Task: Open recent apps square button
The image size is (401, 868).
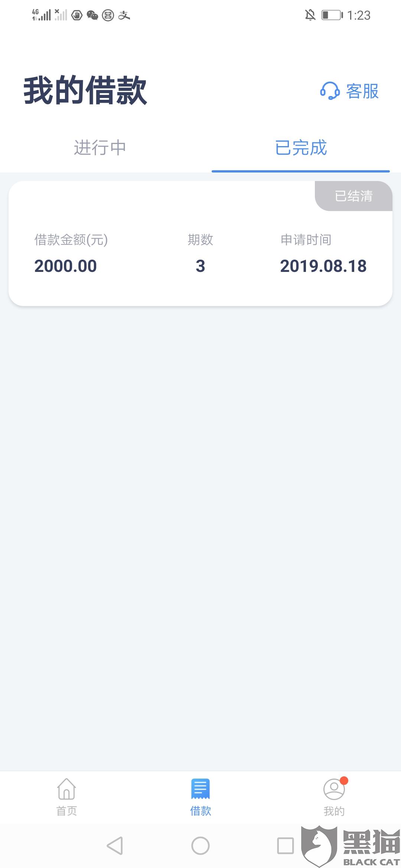Action: (x=286, y=846)
